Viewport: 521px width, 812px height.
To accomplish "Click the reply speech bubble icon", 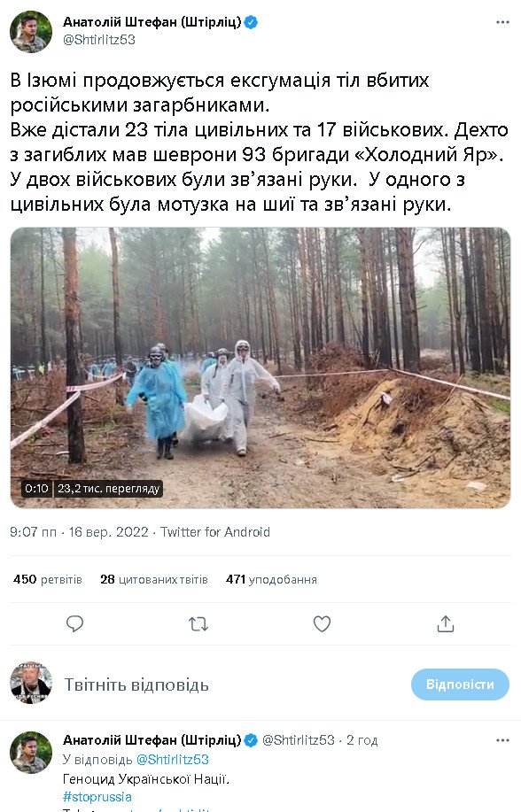I will 74,623.
